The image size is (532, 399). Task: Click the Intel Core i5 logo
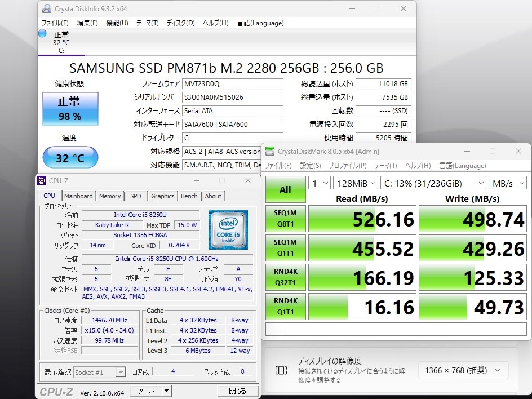(x=228, y=230)
